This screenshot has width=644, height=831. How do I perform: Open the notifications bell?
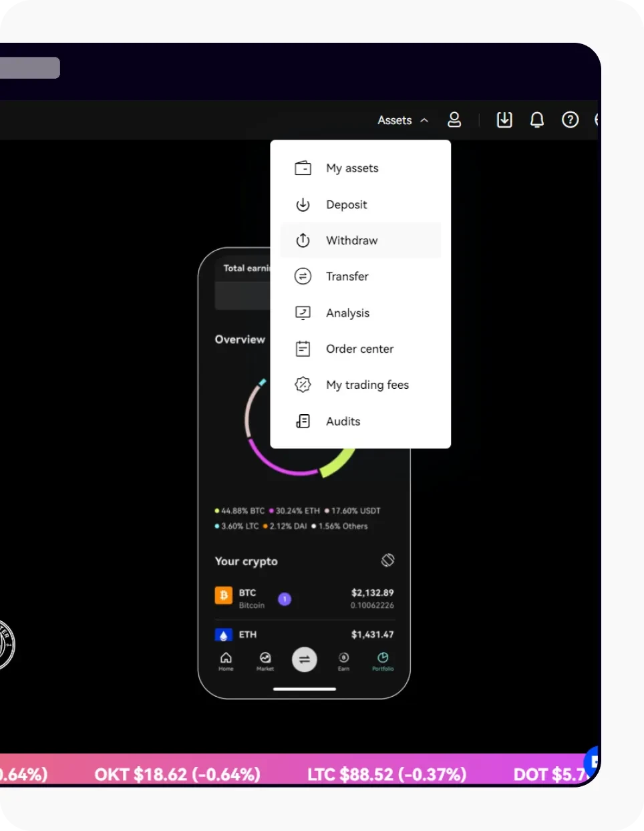pyautogui.click(x=537, y=120)
